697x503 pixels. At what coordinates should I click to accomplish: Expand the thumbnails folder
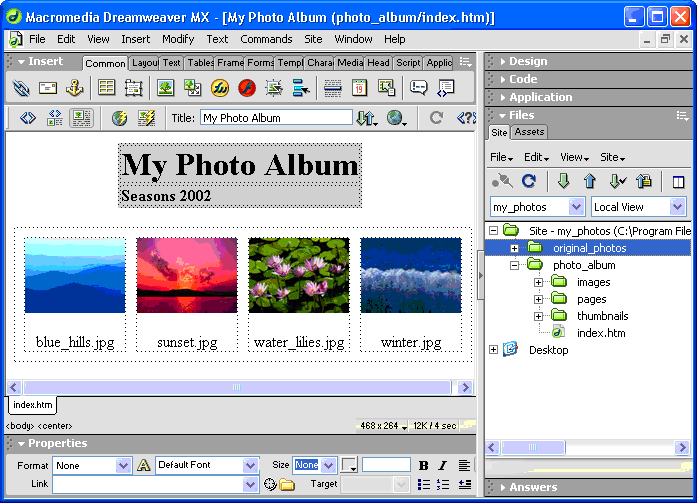point(538,316)
